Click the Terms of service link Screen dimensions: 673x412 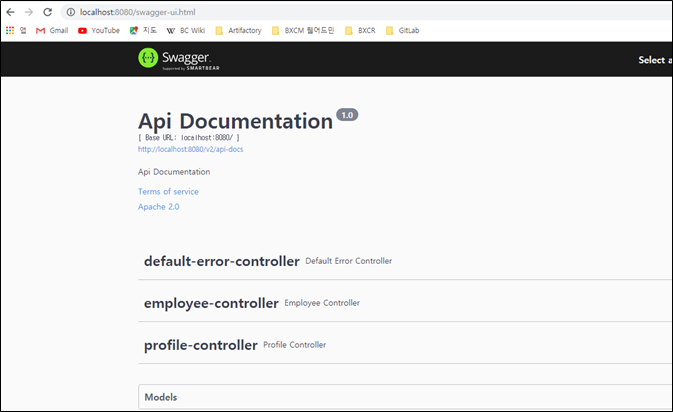[168, 191]
